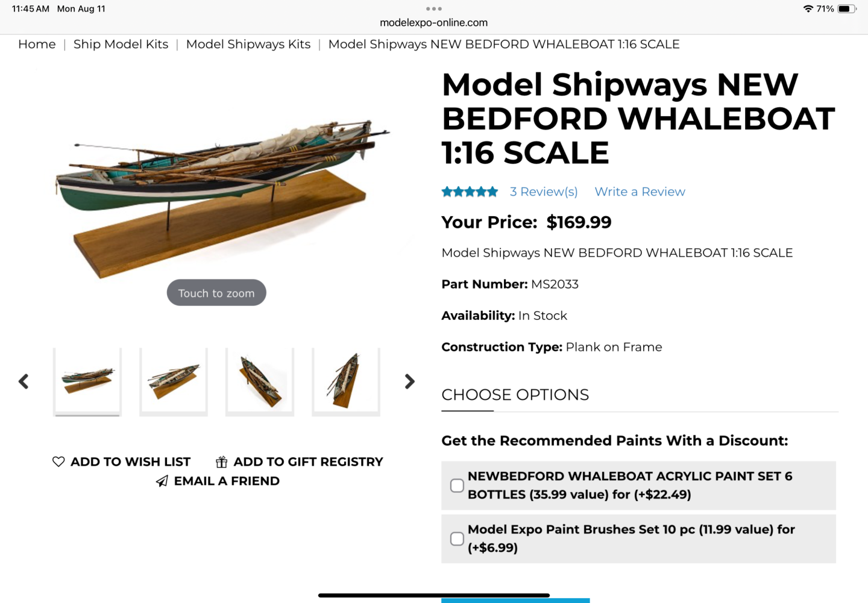Go to Home breadcrumb
This screenshot has height=603, width=868.
(37, 44)
